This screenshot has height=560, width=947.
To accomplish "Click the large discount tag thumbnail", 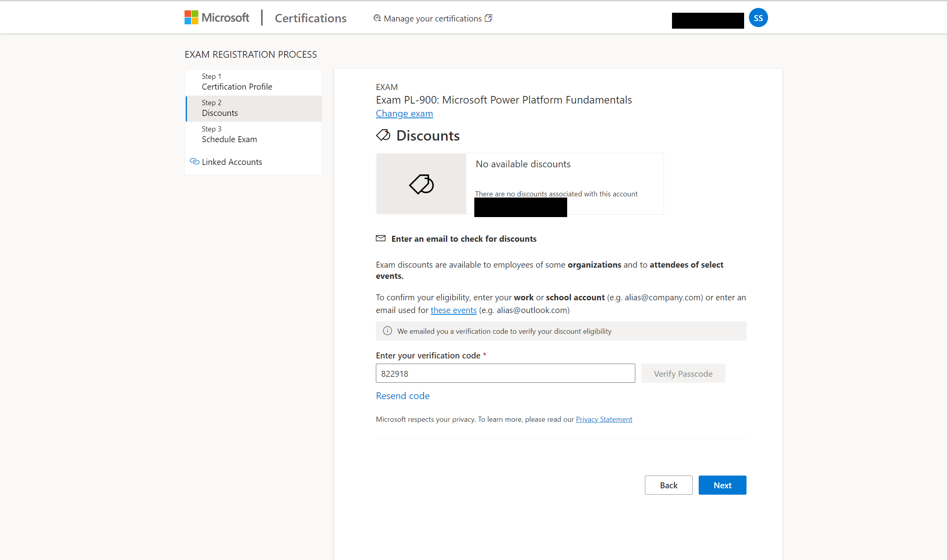I will [421, 184].
